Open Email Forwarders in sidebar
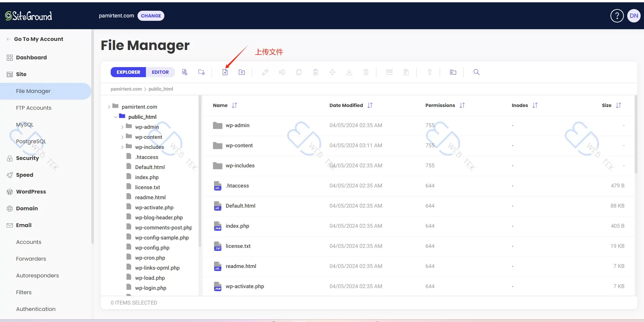 coord(31,259)
